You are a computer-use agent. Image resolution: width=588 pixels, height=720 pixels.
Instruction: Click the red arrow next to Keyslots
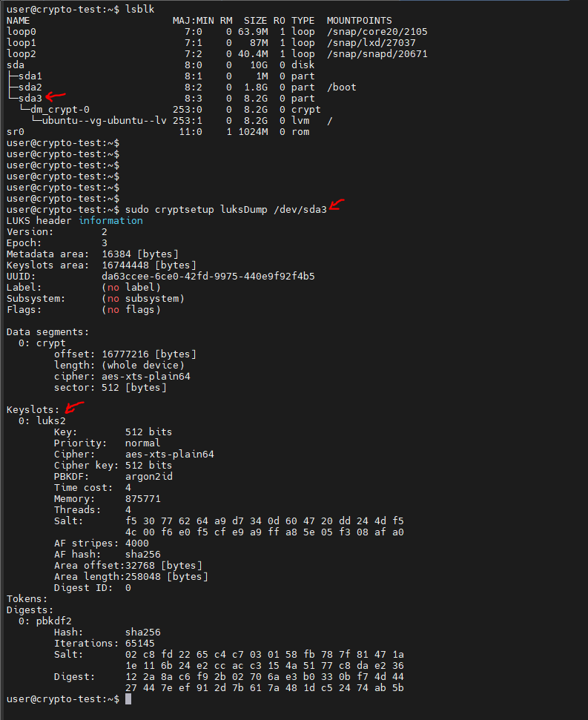(x=74, y=407)
